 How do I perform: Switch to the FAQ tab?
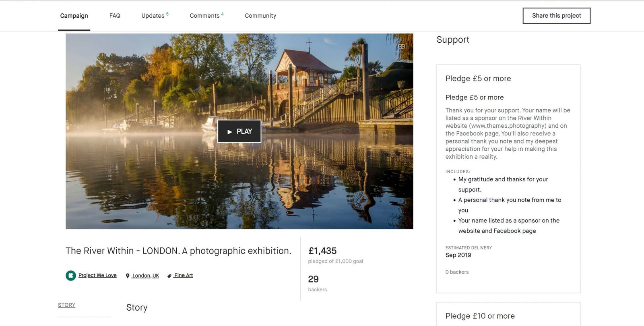[115, 16]
